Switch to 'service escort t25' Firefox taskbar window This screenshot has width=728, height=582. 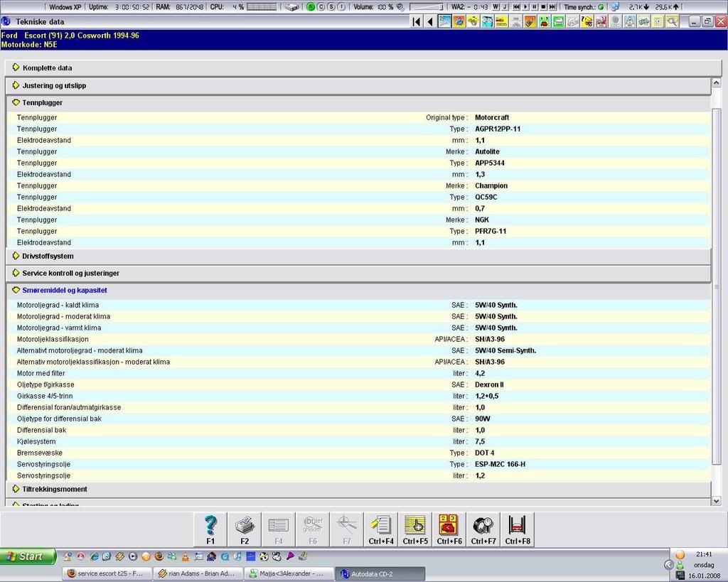[107, 573]
